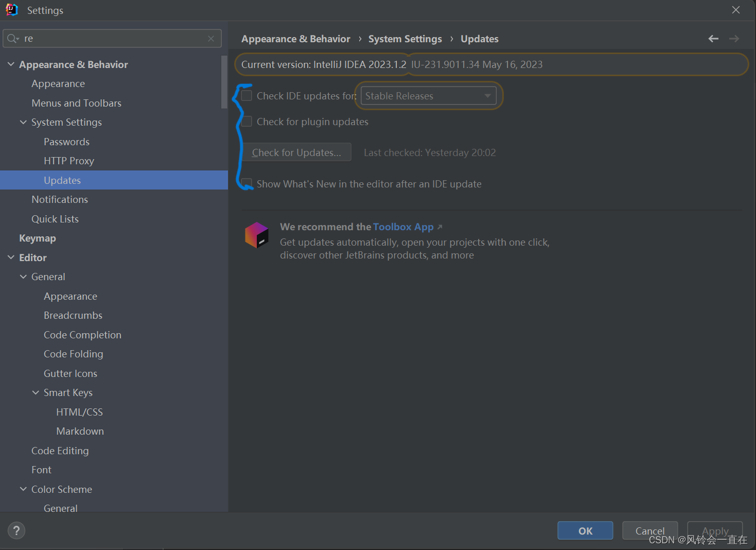This screenshot has height=550, width=756.
Task: Open Breadcrumbs settings
Action: 73,315
